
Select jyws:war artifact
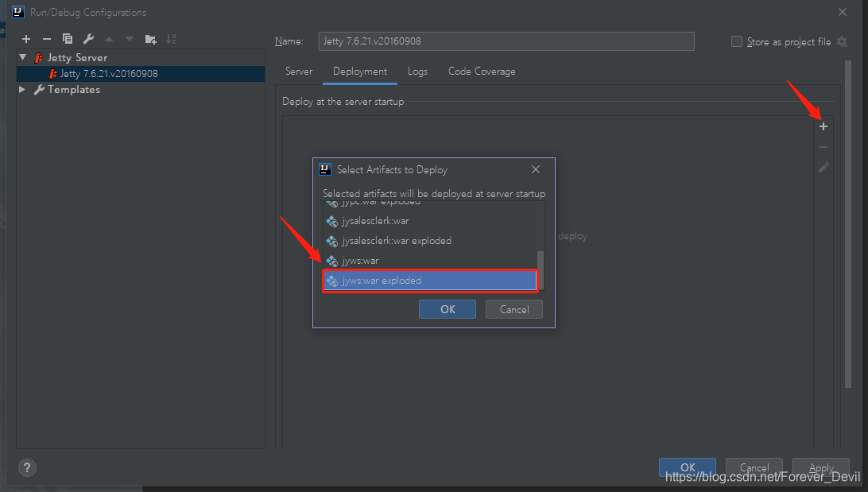coord(430,261)
